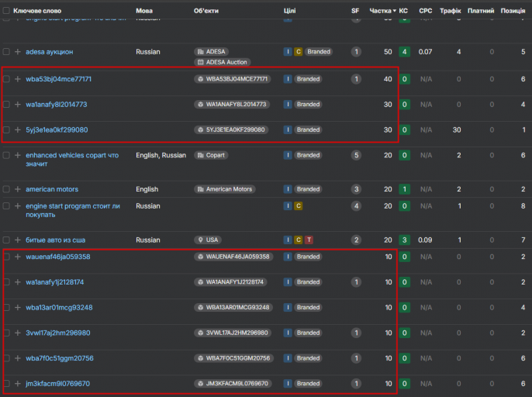Click SF count 3 in american motors row

click(x=356, y=189)
